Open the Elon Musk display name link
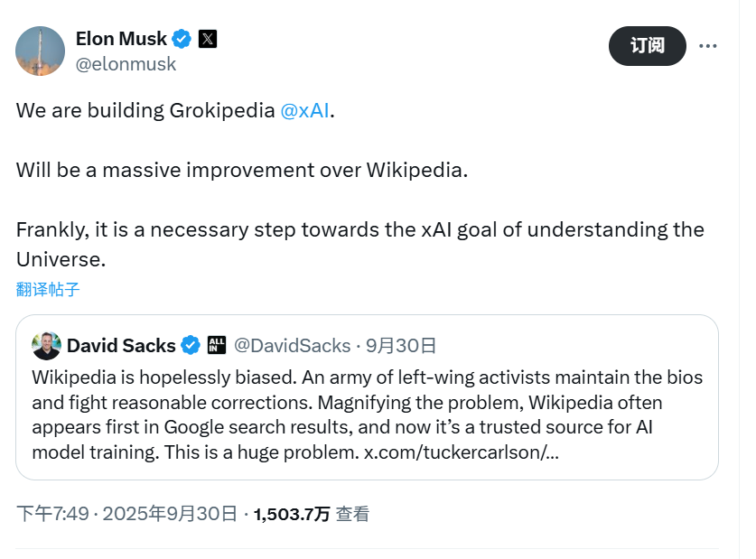Viewport: 756px width, 559px height. [121, 39]
